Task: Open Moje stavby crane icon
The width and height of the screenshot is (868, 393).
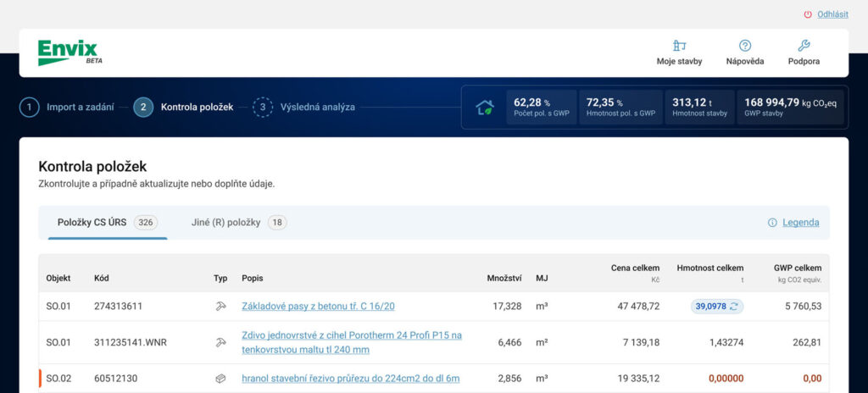Action: pyautogui.click(x=678, y=46)
